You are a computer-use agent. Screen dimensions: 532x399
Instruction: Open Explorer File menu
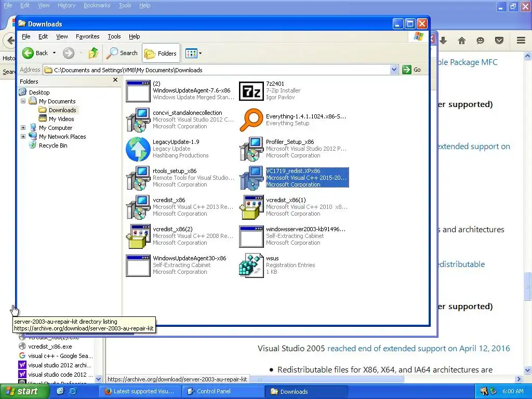(26, 36)
